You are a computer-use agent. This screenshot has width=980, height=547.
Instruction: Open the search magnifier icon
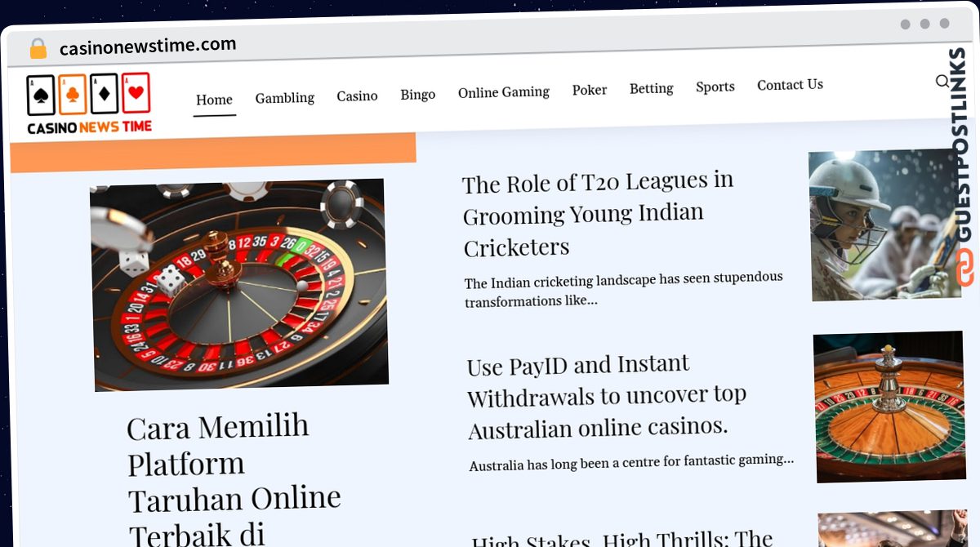pos(942,81)
